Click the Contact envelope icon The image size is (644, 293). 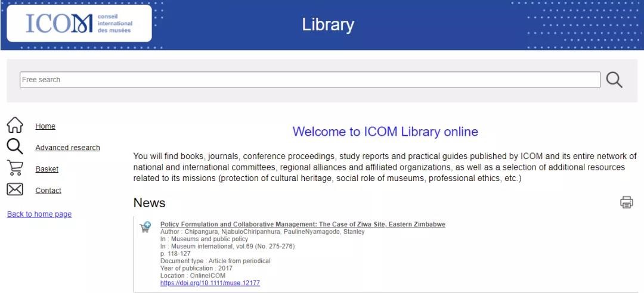pyautogui.click(x=15, y=189)
